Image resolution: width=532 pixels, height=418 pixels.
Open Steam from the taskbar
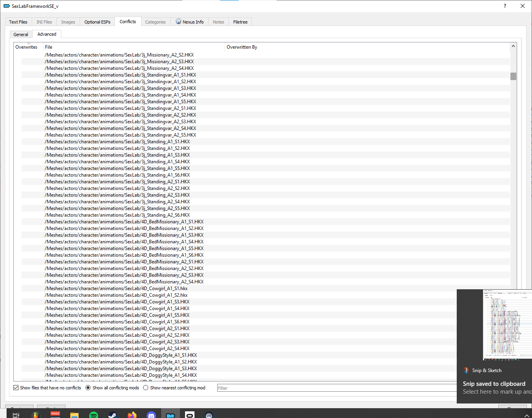tap(113, 415)
